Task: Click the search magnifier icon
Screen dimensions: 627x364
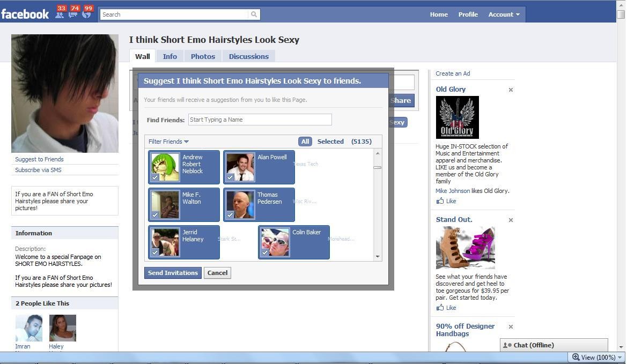Action: (x=254, y=14)
